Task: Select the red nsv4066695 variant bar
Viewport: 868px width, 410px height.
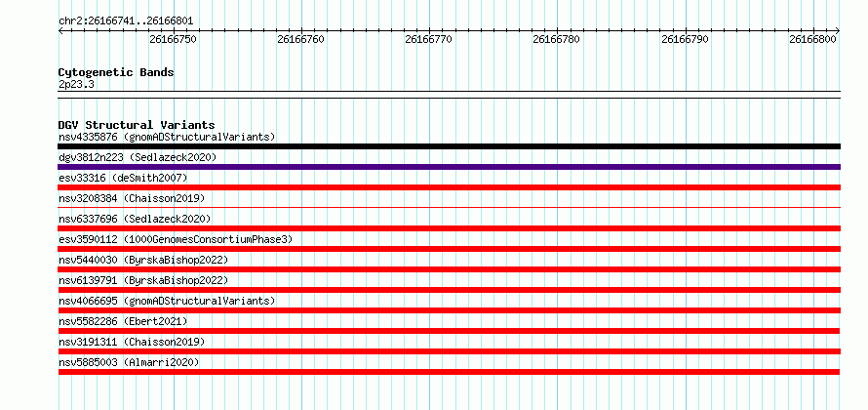Action: click(x=449, y=310)
